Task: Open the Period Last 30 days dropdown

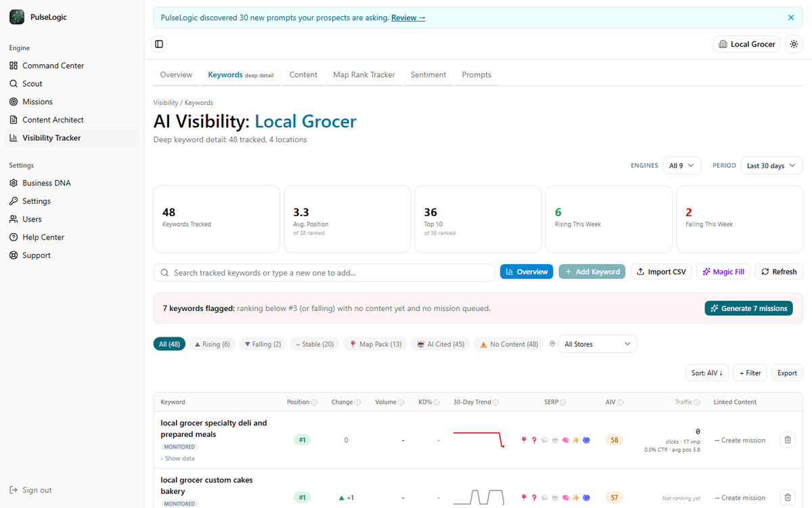Action: pos(771,165)
